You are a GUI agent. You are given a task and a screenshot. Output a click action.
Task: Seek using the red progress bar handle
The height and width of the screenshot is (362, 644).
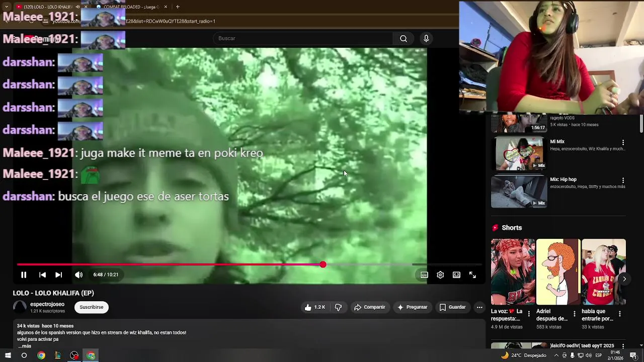[x=323, y=264]
